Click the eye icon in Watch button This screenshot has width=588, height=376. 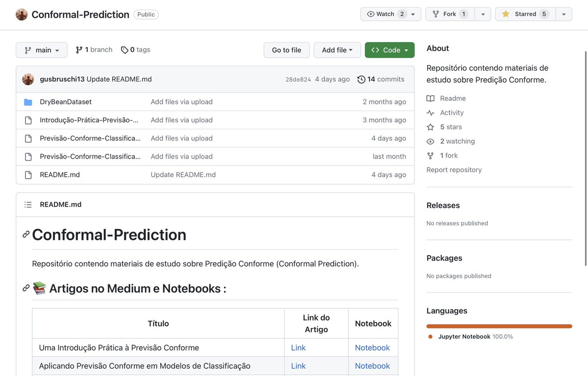coord(370,14)
